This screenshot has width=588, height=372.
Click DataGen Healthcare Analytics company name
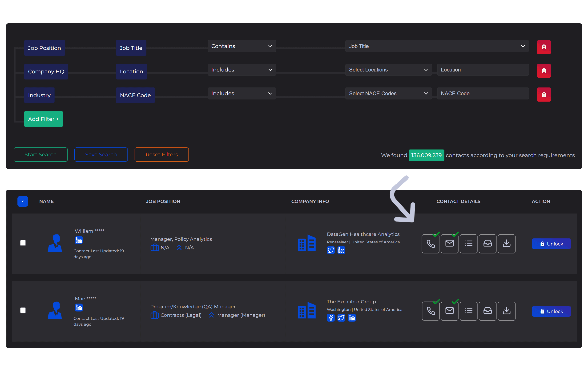click(x=363, y=234)
